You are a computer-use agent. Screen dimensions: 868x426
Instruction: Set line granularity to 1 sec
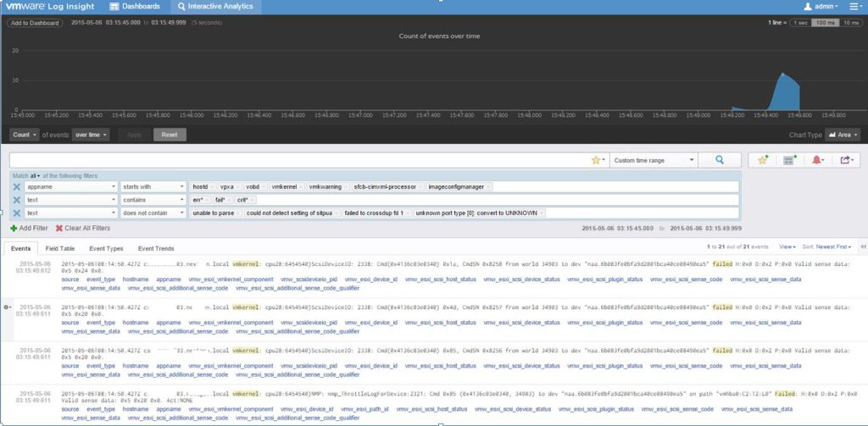click(x=800, y=23)
